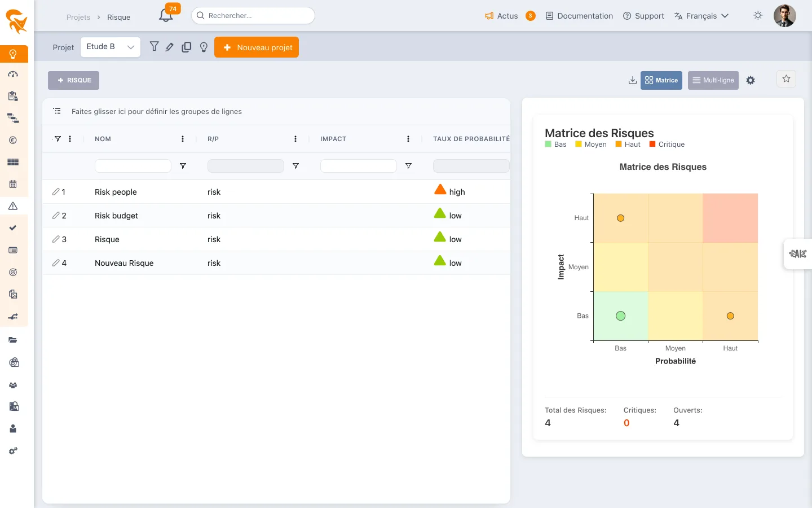Screen dimensions: 812x508
Task: Click the Nouveau projet button
Action: tap(257, 47)
